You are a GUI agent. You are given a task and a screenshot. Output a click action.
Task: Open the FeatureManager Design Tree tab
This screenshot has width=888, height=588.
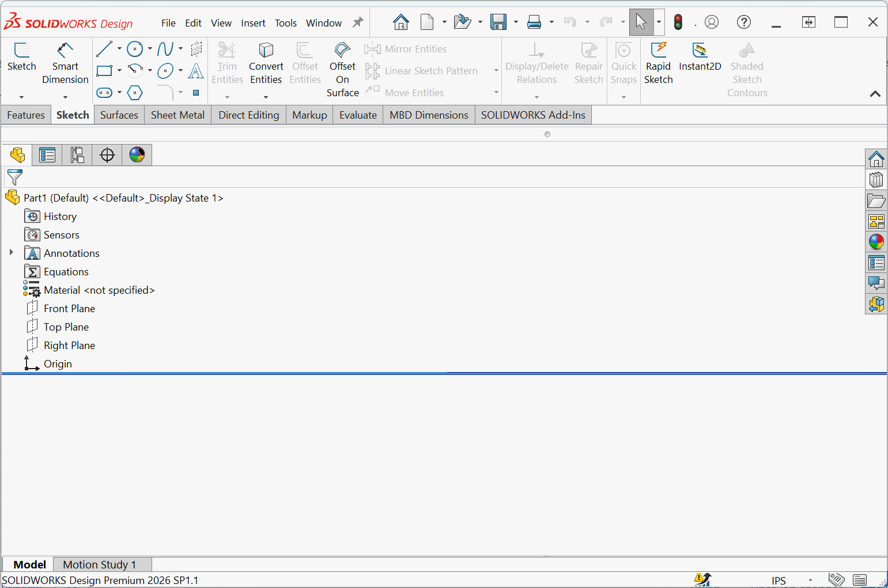pyautogui.click(x=17, y=155)
